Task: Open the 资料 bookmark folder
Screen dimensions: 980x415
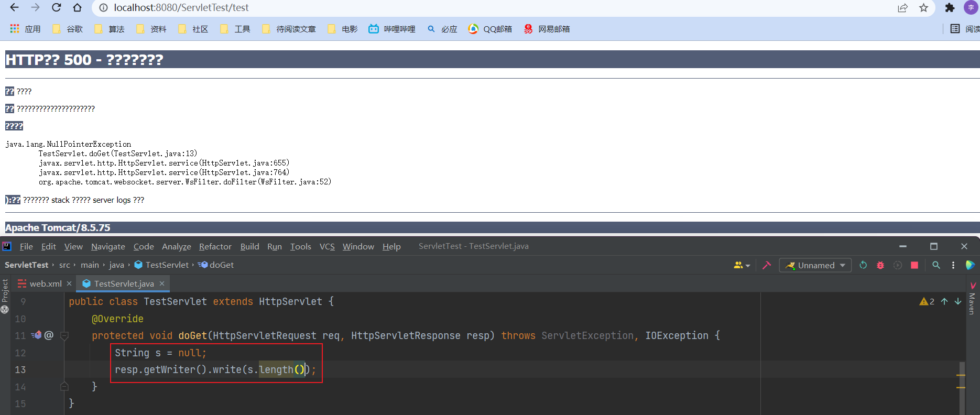Action: click(x=151, y=29)
